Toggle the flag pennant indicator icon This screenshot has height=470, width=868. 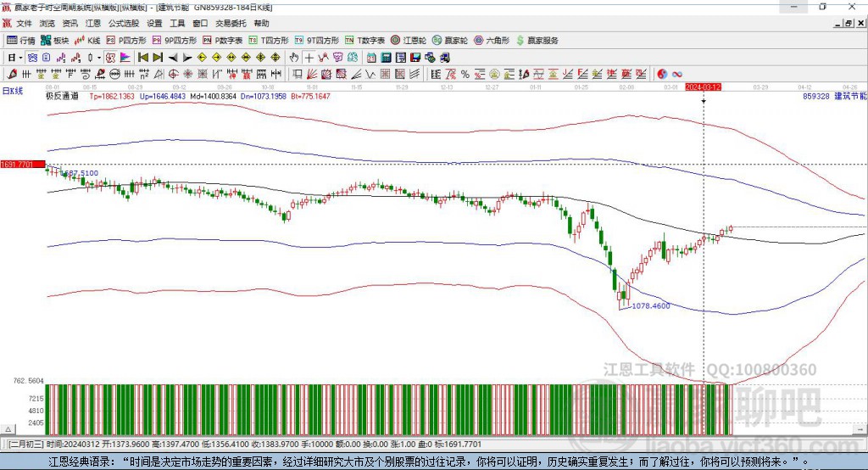[125, 58]
